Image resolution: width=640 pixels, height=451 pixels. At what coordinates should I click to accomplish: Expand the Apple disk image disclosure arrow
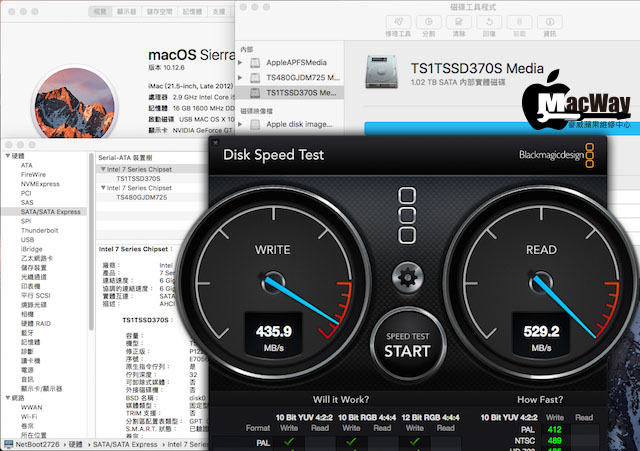pyautogui.click(x=240, y=124)
